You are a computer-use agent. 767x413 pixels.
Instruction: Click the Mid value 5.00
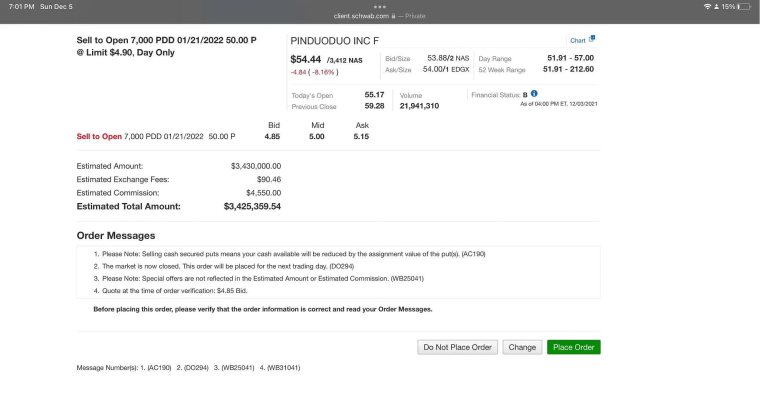(316, 137)
